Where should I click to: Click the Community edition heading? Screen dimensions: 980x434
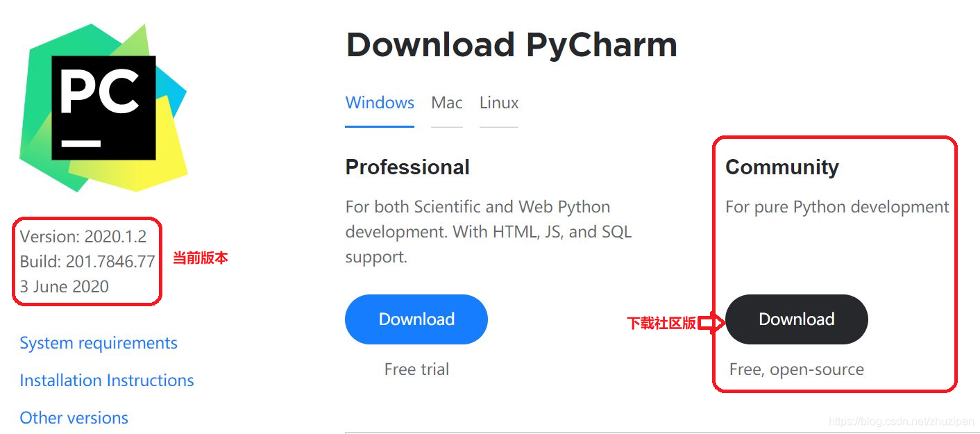pos(782,167)
